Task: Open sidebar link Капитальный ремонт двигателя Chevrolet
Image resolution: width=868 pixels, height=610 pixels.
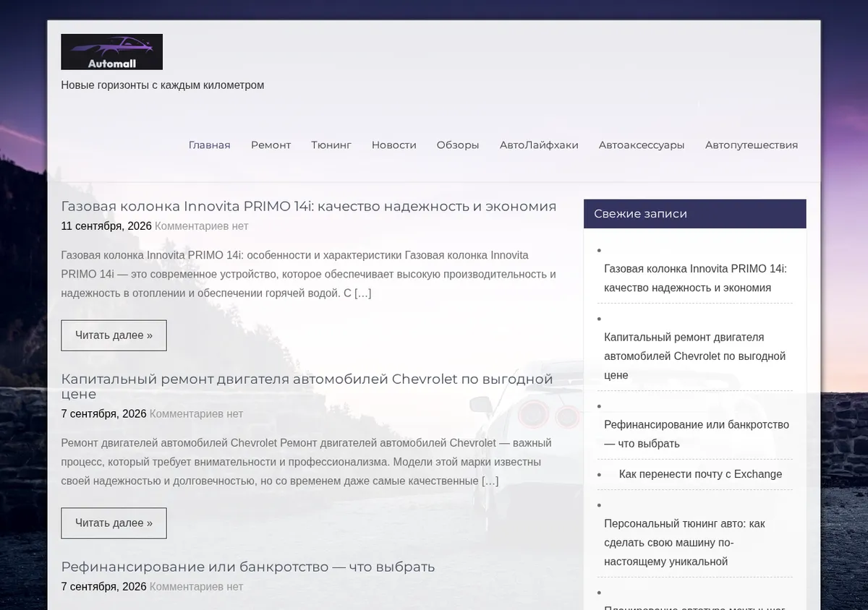Action: click(x=694, y=356)
